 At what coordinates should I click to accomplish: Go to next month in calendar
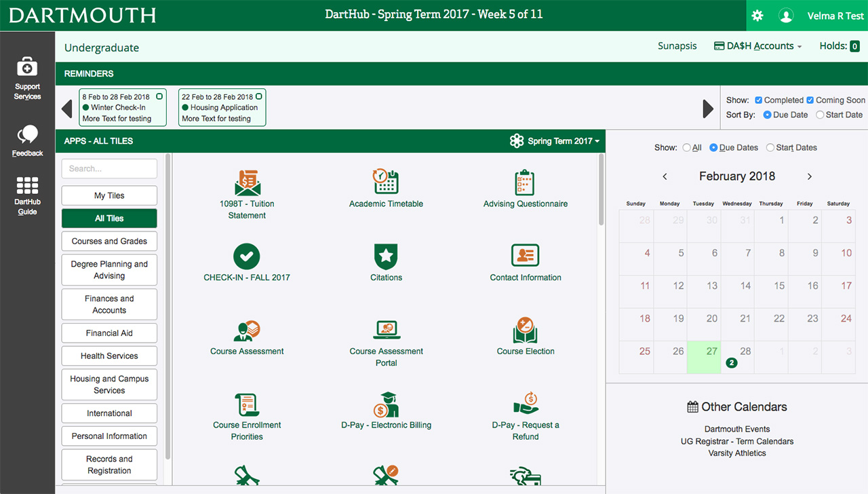(x=809, y=176)
